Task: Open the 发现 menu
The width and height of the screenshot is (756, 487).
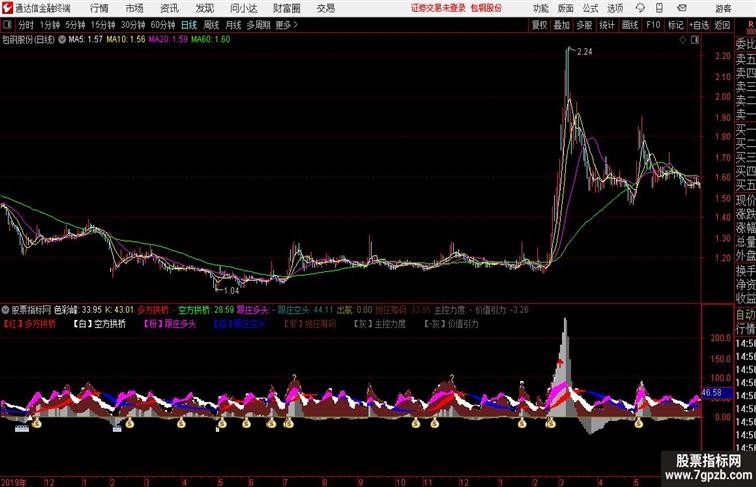Action: click(x=204, y=8)
